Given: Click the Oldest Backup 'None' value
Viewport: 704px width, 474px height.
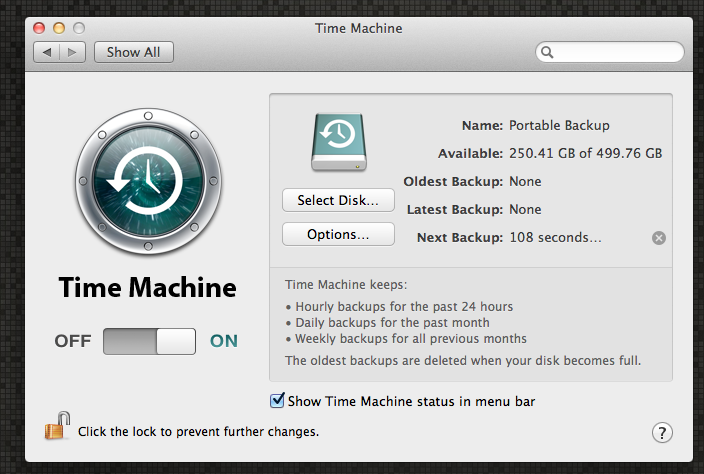Looking at the screenshot, I should (x=525, y=181).
